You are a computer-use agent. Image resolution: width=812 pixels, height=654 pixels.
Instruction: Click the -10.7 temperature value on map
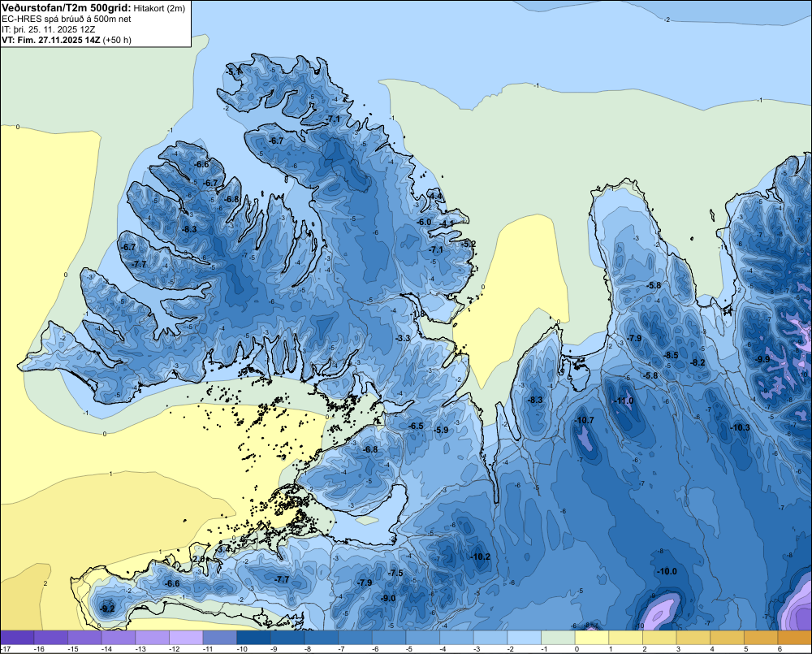(584, 420)
